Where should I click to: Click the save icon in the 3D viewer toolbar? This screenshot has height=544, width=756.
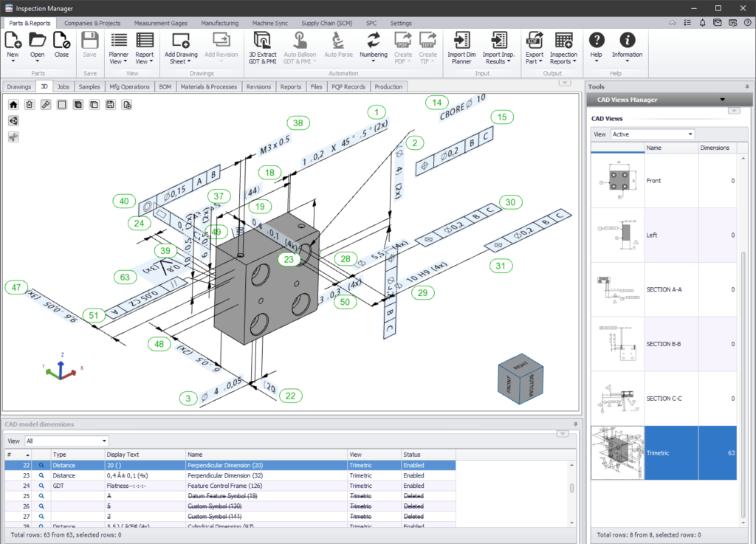click(x=110, y=105)
